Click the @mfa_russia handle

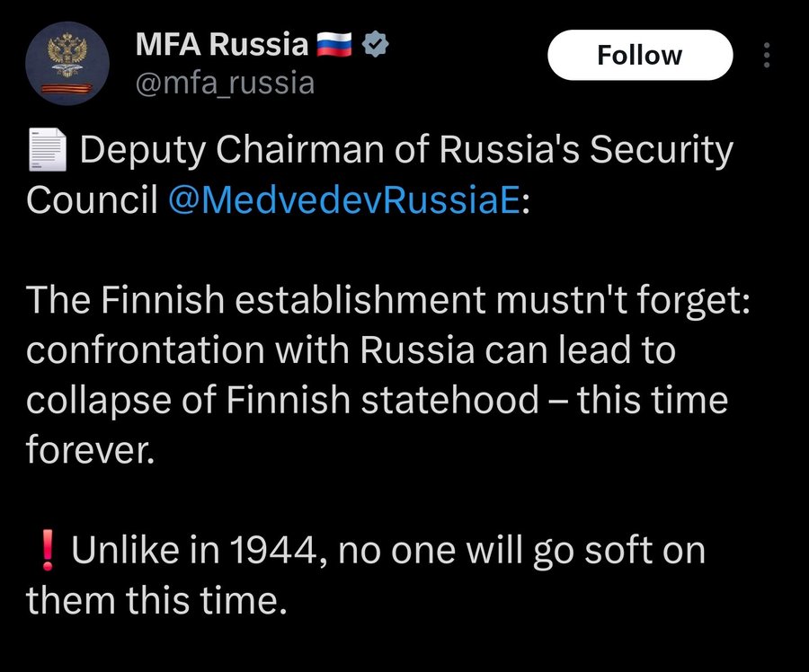pos(225,84)
